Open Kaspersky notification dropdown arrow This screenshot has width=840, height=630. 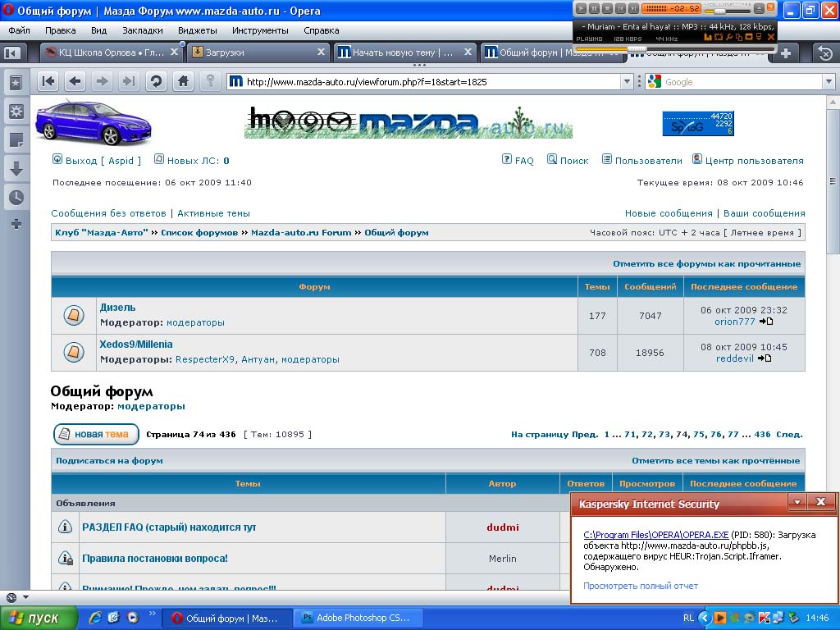pos(797,502)
